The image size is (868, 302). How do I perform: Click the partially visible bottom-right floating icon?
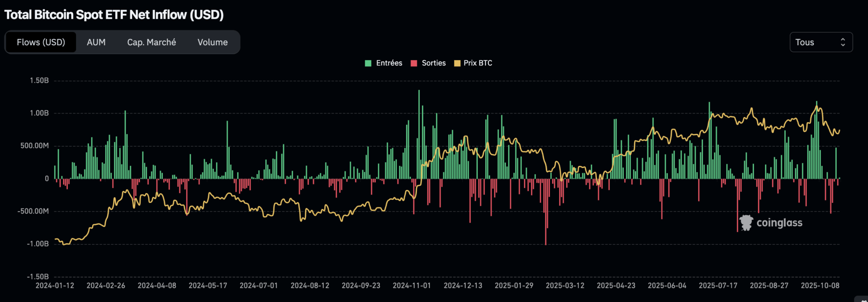864,300
